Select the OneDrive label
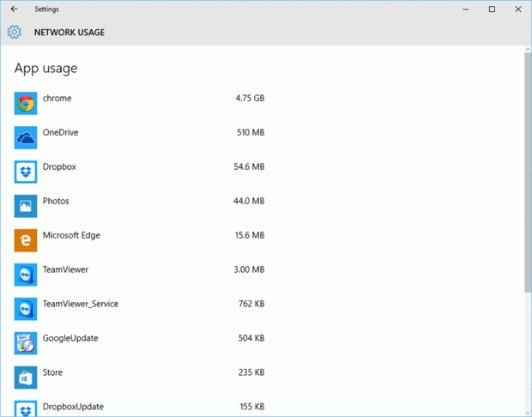The image size is (532, 417). [60, 132]
